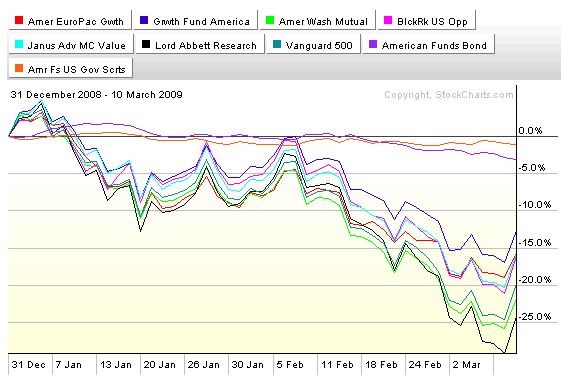Toggle the Vanguard 500 legend button

click(x=313, y=45)
